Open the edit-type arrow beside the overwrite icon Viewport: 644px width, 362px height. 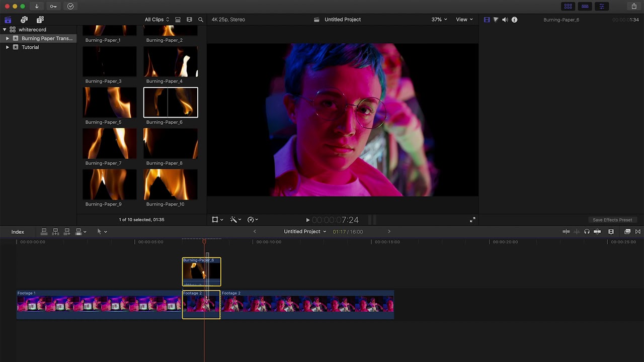tap(85, 232)
